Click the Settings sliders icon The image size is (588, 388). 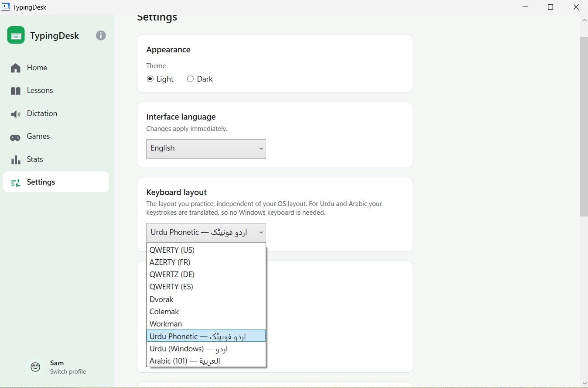click(x=16, y=182)
